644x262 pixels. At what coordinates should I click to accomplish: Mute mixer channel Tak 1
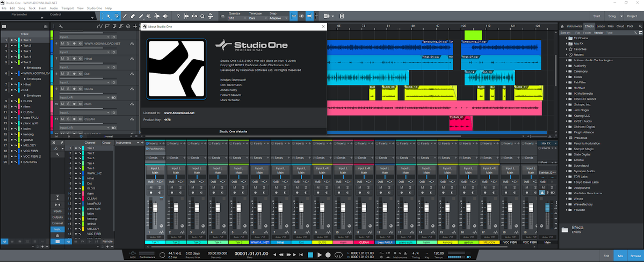(151, 187)
